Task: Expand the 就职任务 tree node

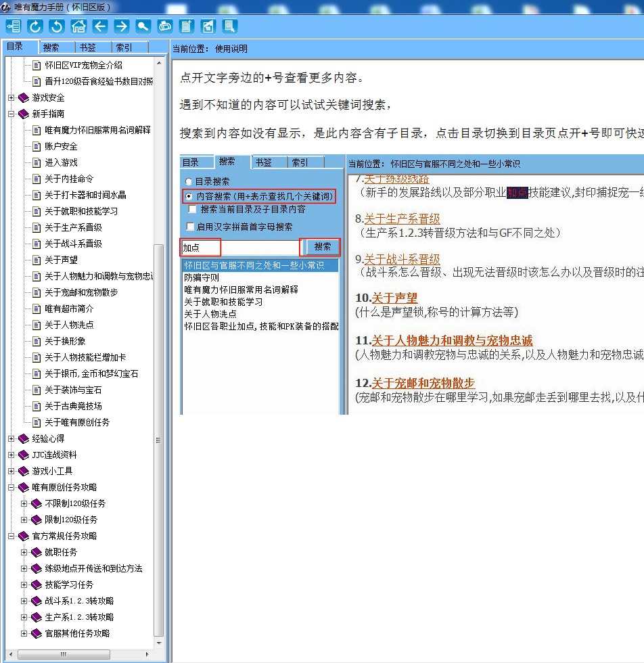Action: pos(24,553)
